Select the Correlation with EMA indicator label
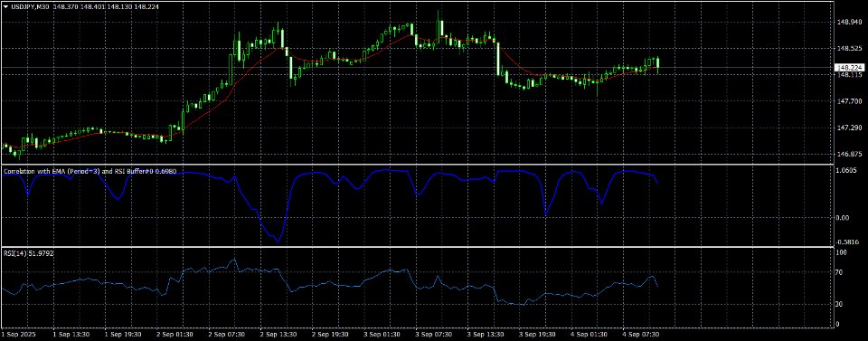 click(x=90, y=172)
